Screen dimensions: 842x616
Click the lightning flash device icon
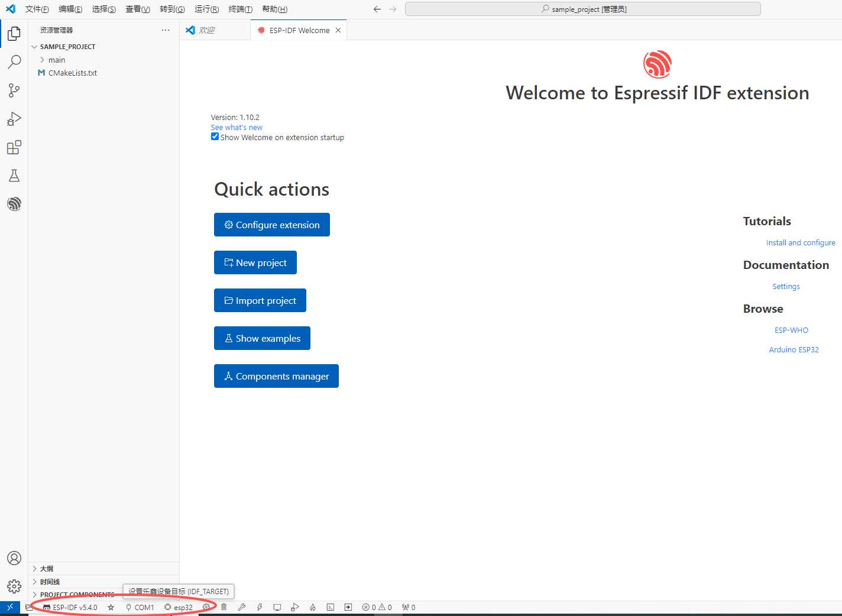[259, 607]
